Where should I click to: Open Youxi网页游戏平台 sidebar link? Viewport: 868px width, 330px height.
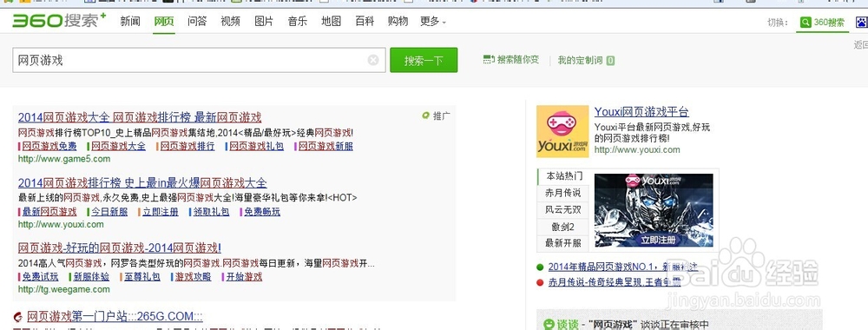coord(641,112)
